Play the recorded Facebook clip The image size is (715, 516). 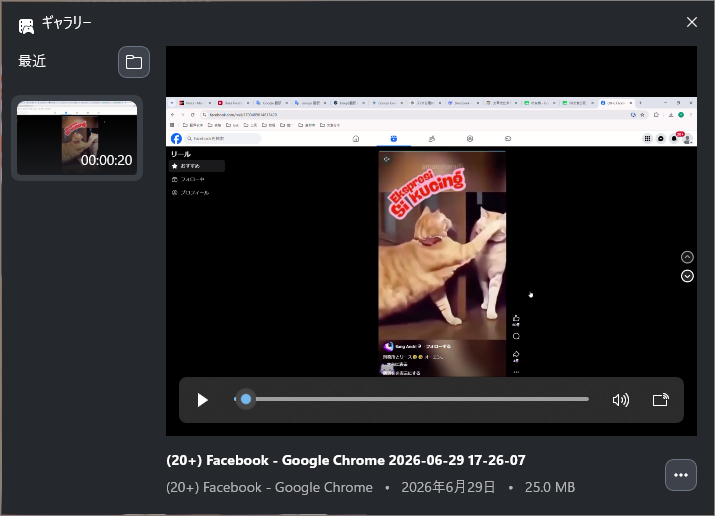pos(202,400)
